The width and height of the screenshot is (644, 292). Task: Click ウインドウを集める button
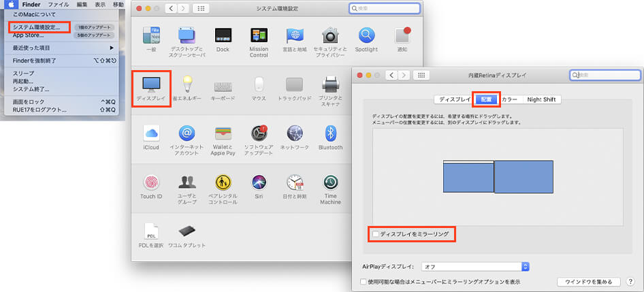click(589, 282)
